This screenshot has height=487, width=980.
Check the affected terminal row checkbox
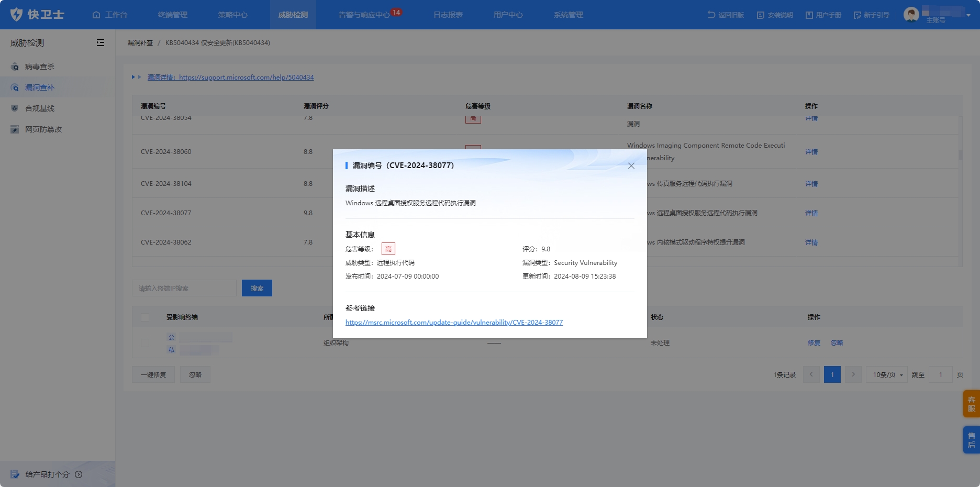point(145,343)
